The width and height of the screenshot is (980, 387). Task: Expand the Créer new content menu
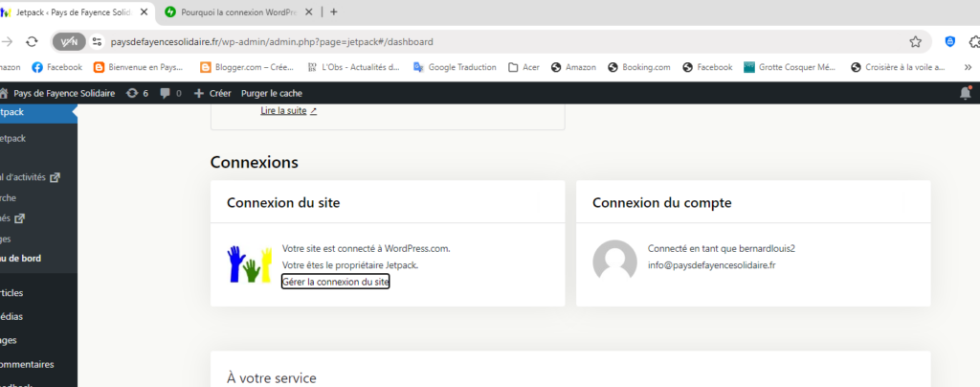tap(212, 93)
